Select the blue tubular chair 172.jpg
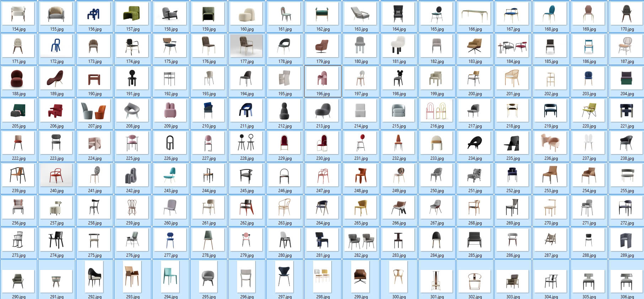The height and width of the screenshot is (299, 644). [57, 46]
